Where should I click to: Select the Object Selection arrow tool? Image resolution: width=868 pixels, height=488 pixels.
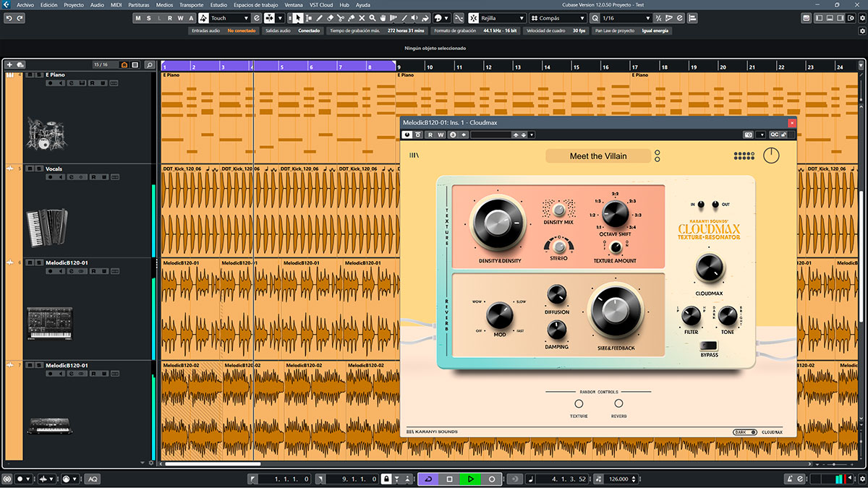[297, 18]
